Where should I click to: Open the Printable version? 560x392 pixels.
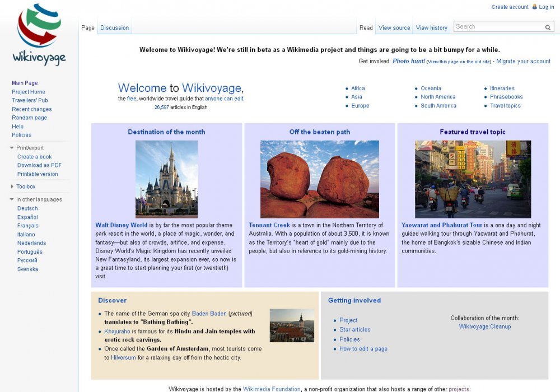click(38, 174)
